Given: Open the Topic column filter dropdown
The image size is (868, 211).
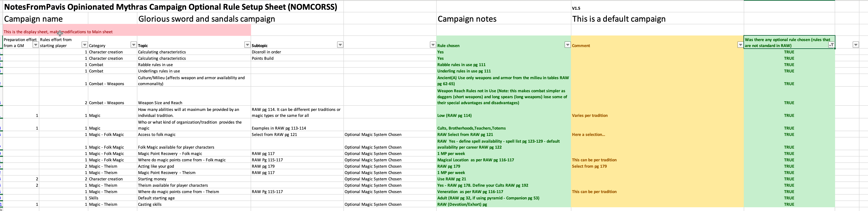Looking at the screenshot, I should 247,45.
